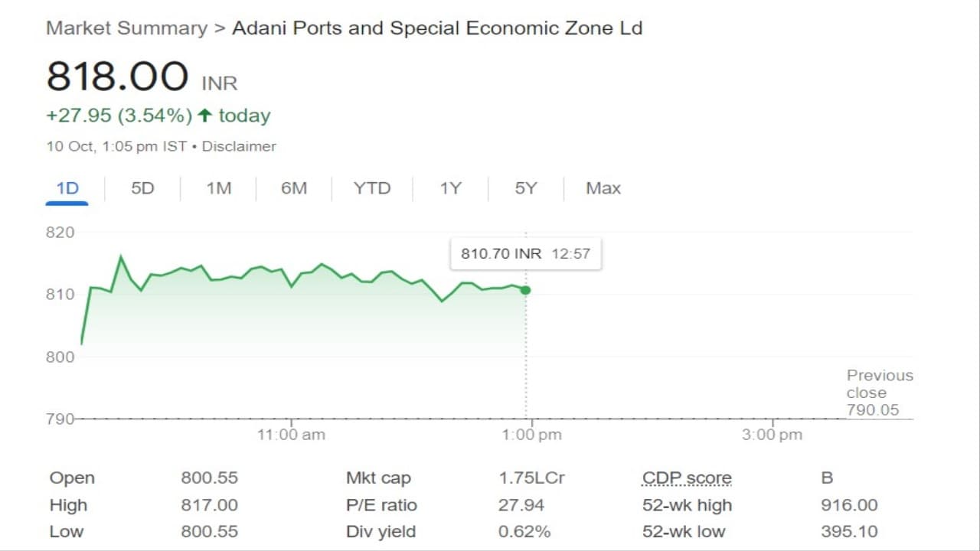Viewport: 980px width, 551px height.
Task: Select the 1D time range tab
Action: (67, 188)
